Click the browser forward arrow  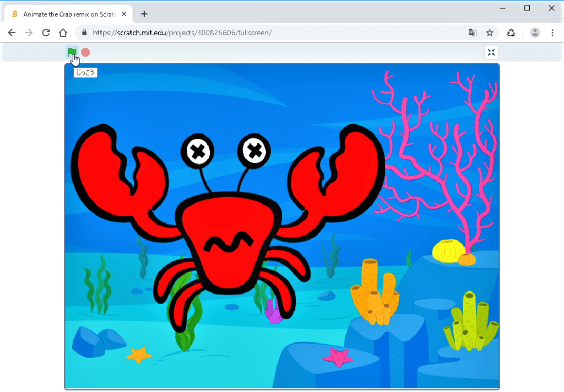tap(29, 32)
